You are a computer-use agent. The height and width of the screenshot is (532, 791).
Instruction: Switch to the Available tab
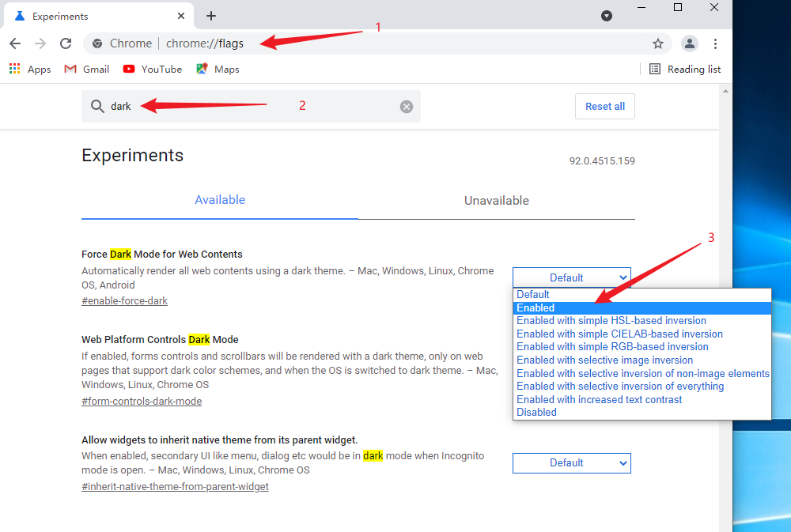[220, 200]
